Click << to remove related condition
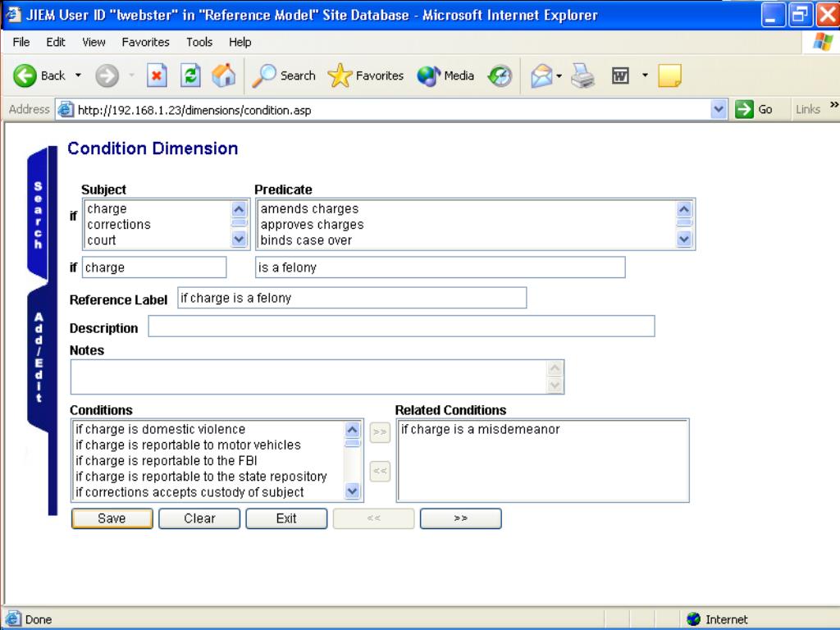The image size is (840, 630). 380,472
